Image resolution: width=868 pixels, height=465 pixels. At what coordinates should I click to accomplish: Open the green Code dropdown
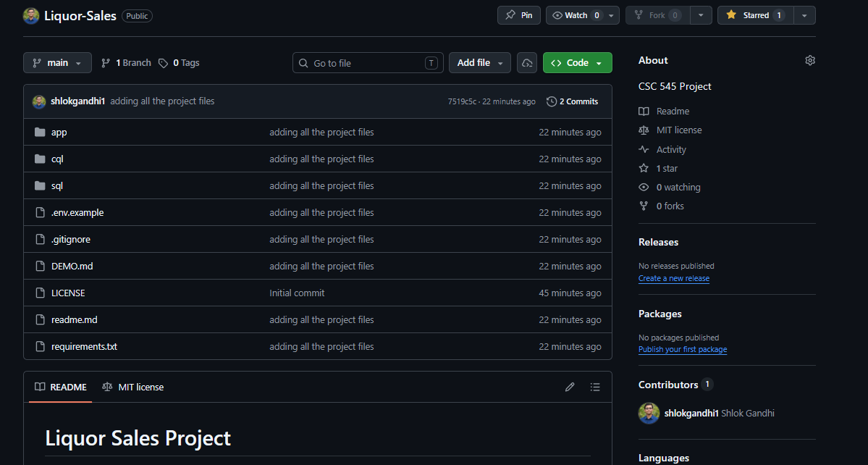pyautogui.click(x=578, y=63)
